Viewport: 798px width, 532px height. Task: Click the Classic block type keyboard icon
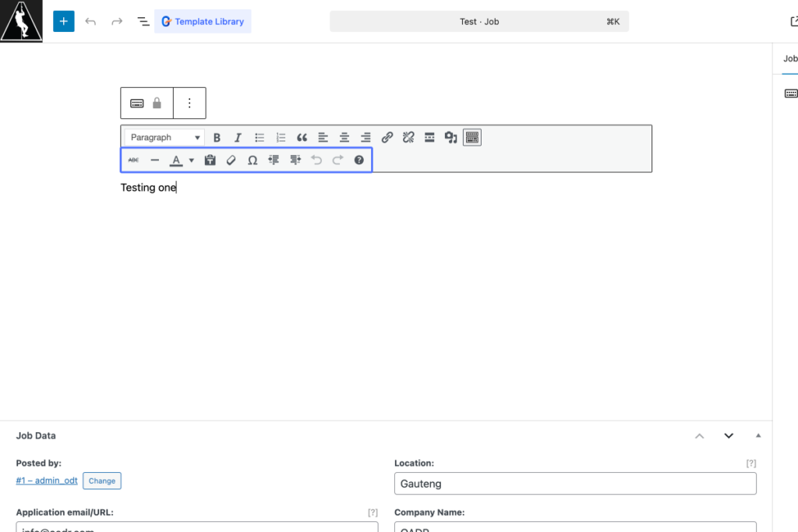pyautogui.click(x=137, y=104)
